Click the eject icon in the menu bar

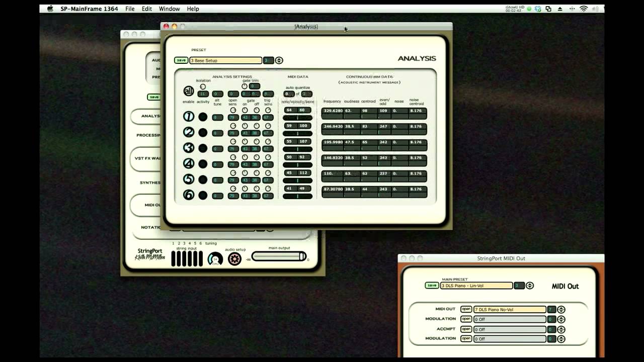tap(560, 9)
